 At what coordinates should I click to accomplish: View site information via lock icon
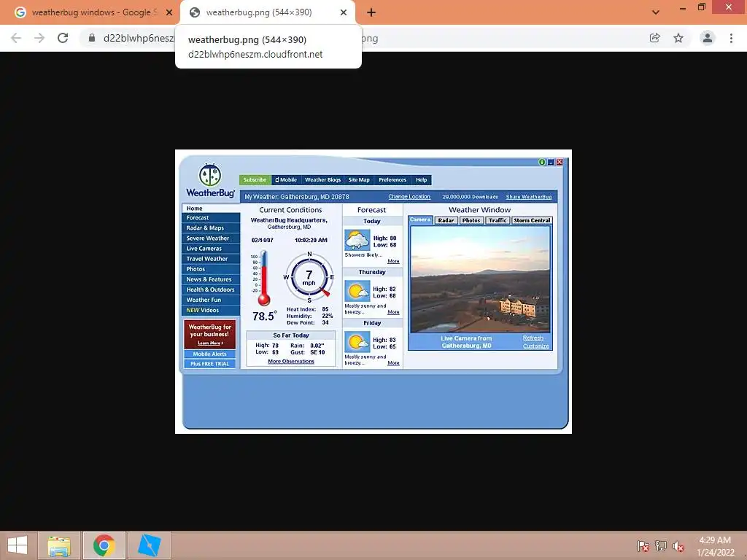(x=92, y=38)
